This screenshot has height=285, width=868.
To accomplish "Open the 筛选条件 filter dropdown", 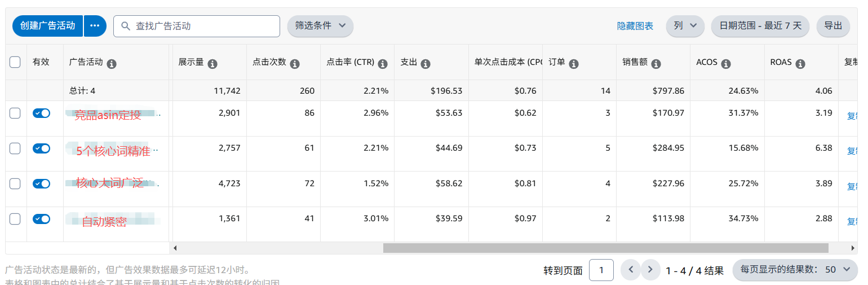I will pyautogui.click(x=320, y=26).
